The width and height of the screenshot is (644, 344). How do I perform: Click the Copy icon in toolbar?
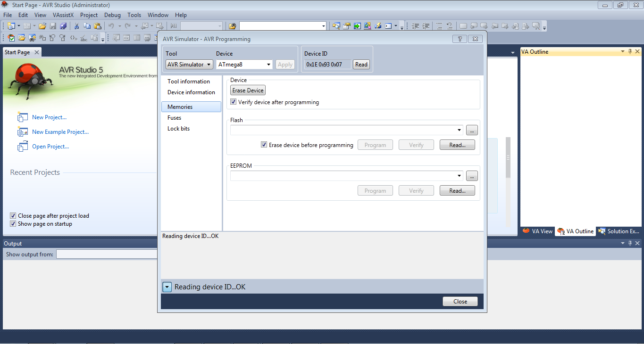click(x=87, y=26)
